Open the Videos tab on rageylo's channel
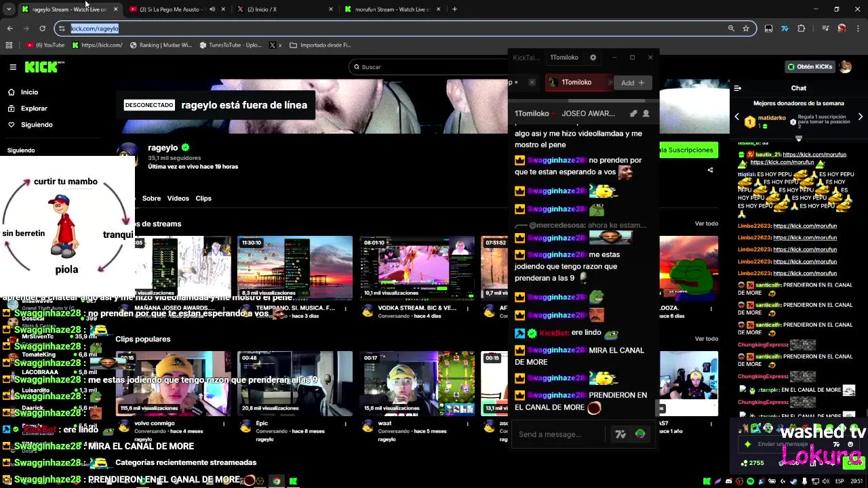Image resolution: width=868 pixels, height=488 pixels. [178, 199]
